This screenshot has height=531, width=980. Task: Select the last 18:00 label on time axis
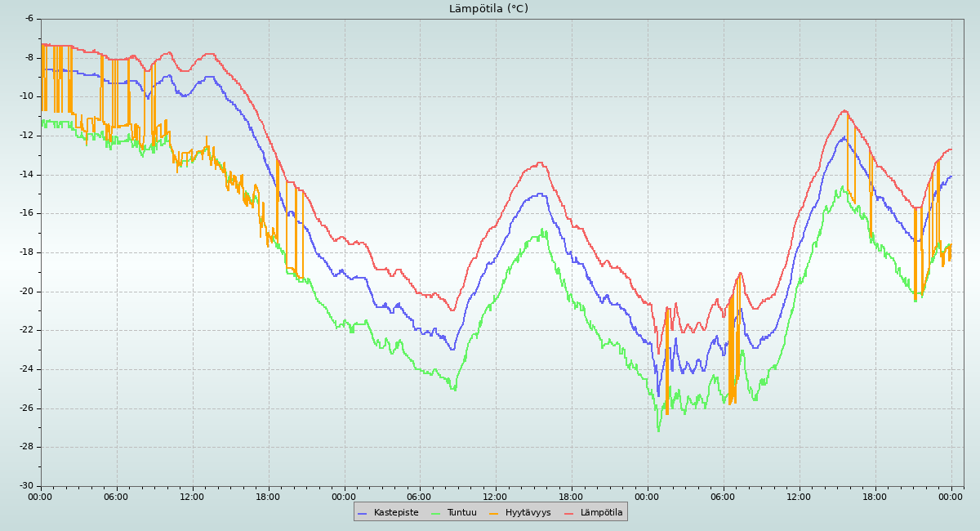[875, 497]
